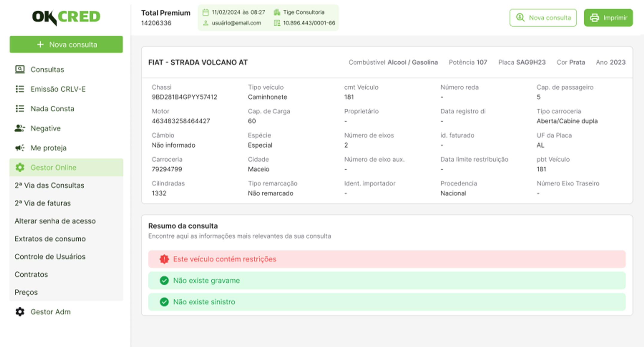Viewport: 644px width, 347px height.
Task: Expand the Gestor Adm menu
Action: coord(51,312)
